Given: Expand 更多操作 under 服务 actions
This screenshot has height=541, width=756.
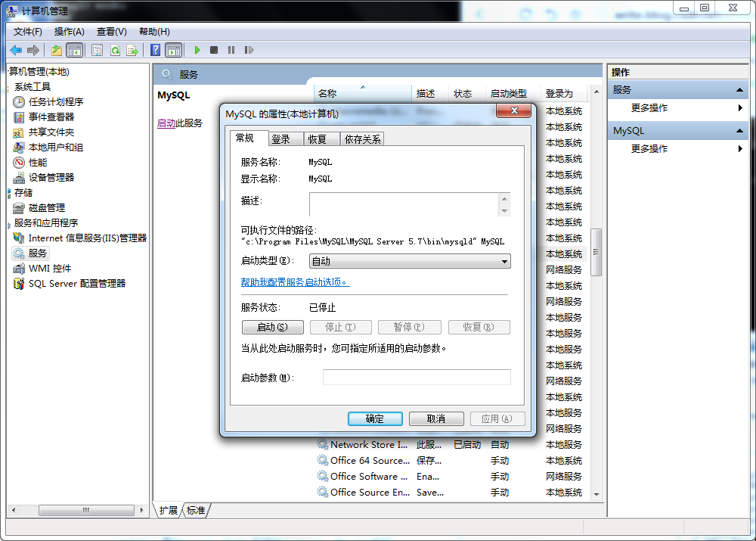Looking at the screenshot, I should [x=678, y=108].
